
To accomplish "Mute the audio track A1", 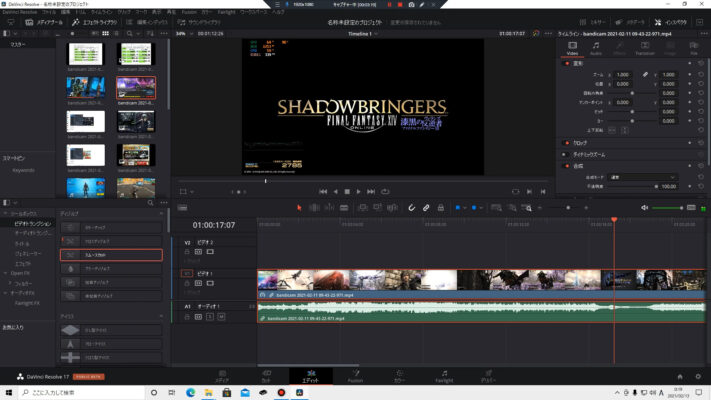I will (223, 317).
